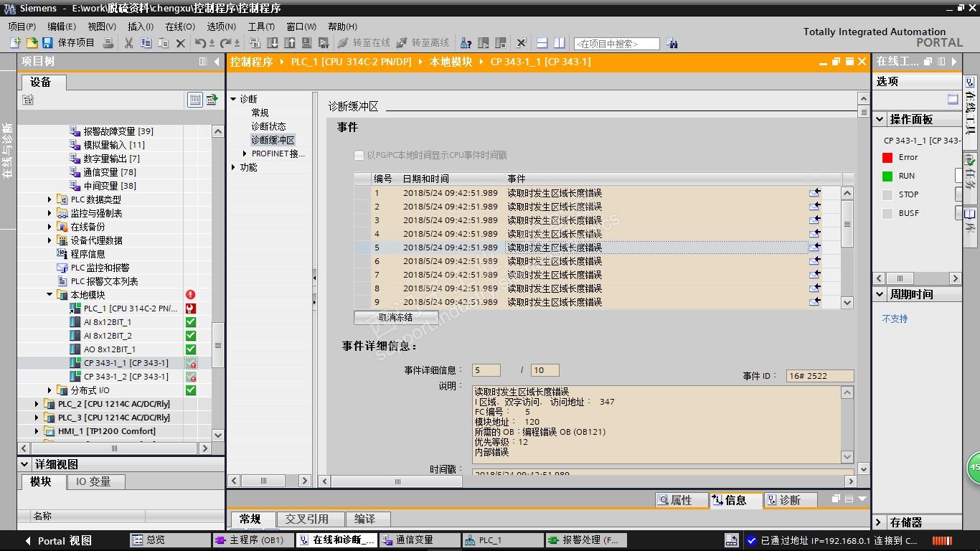980x551 pixels.
Task: Expand the 监控与强制表 tree node
Action: click(50, 213)
